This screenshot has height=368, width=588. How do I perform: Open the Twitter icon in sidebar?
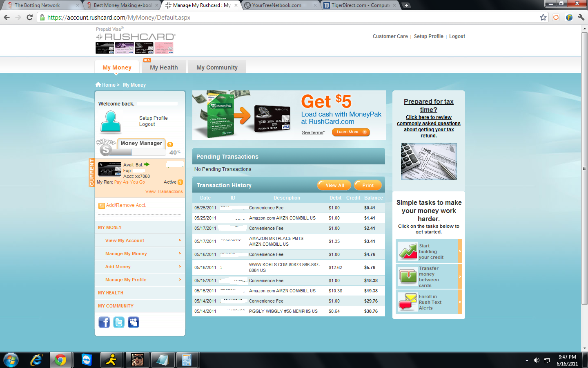pos(119,322)
